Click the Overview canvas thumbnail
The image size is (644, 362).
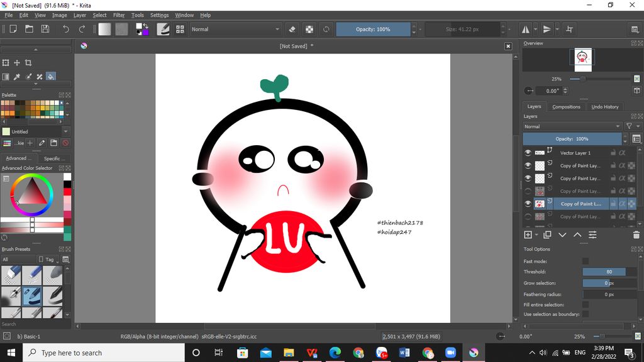582,60
